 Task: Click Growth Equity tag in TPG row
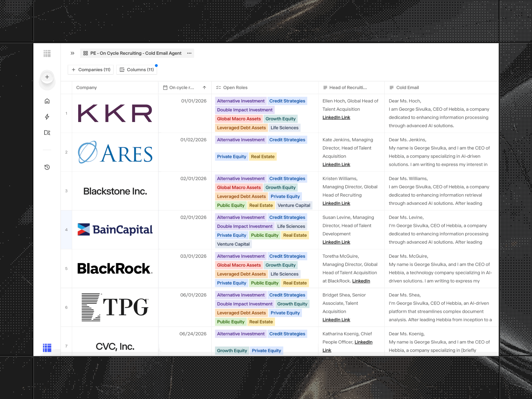(292, 304)
